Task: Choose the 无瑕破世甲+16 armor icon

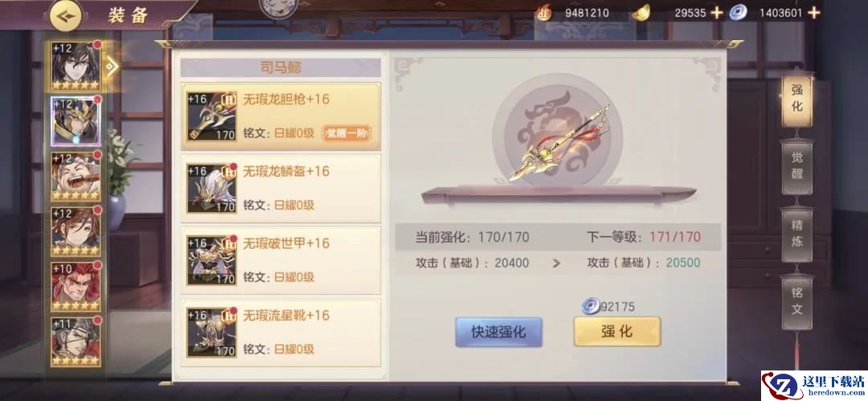Action: [211, 260]
